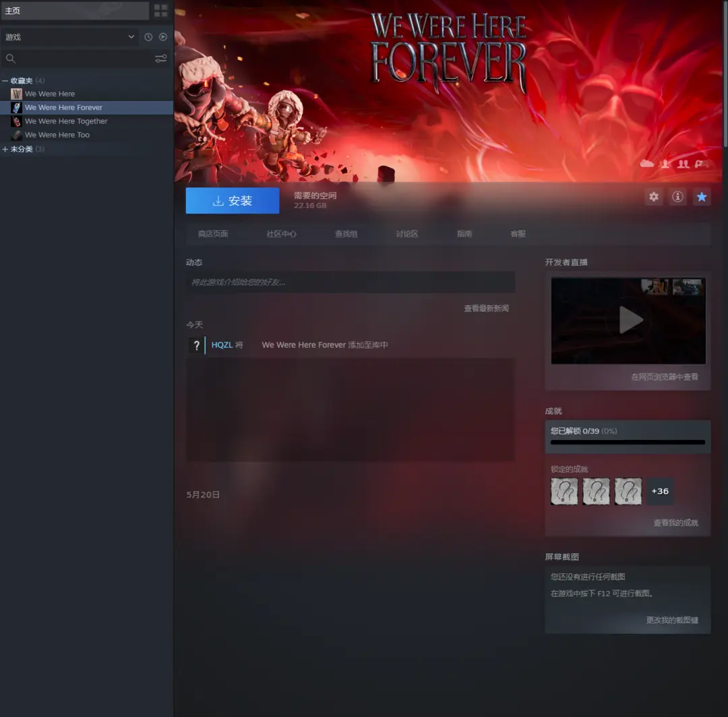Select We Were Here Together row
This screenshot has width=728, height=717.
coord(87,121)
